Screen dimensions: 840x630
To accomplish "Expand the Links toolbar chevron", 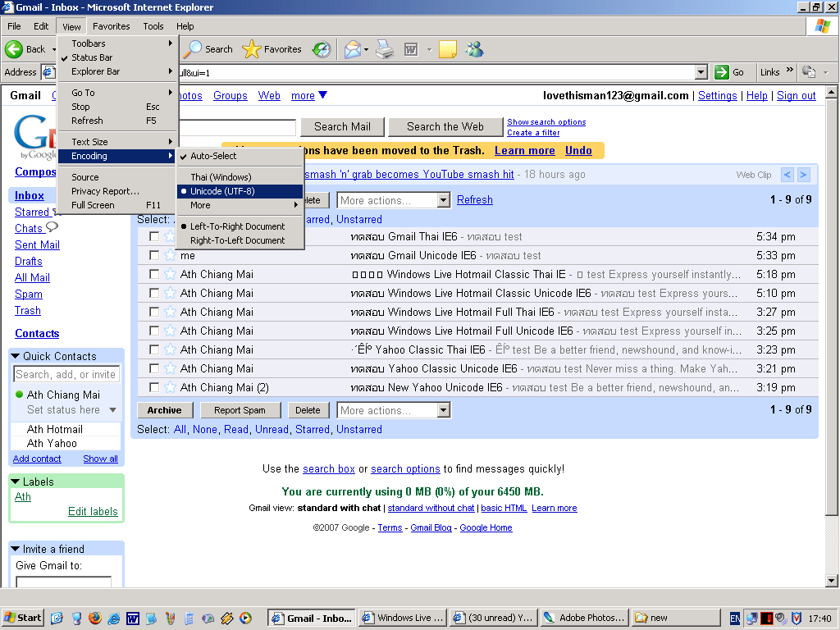I will point(790,71).
